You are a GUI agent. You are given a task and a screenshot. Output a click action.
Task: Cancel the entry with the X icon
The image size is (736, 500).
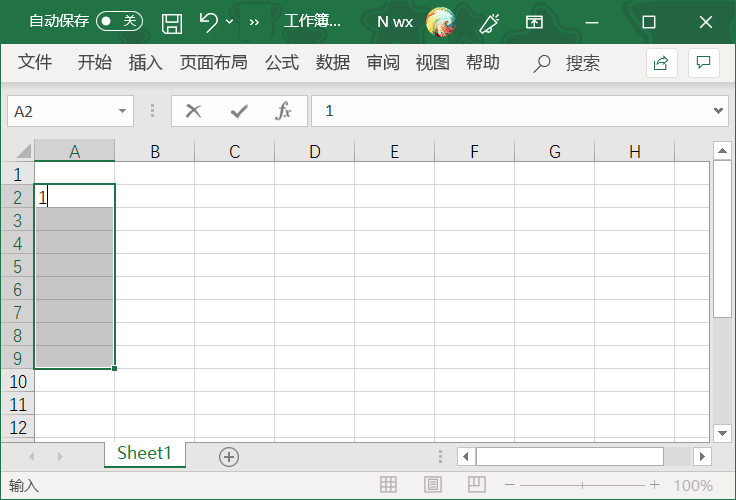click(x=193, y=111)
